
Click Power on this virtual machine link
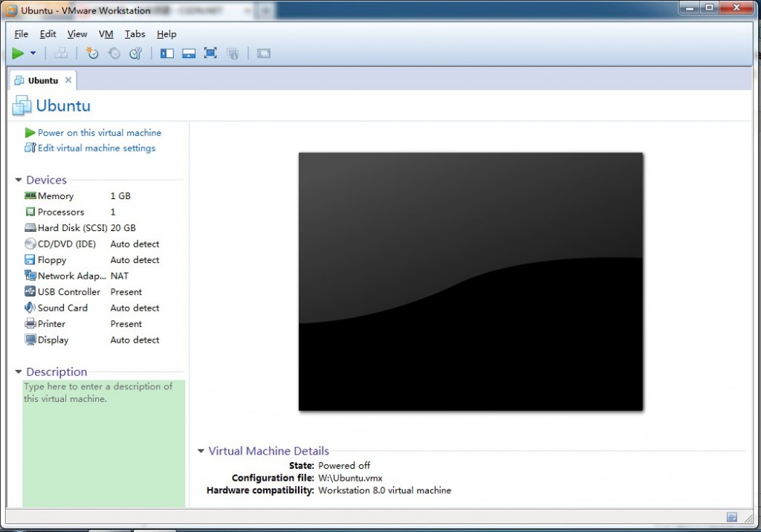pyautogui.click(x=99, y=133)
